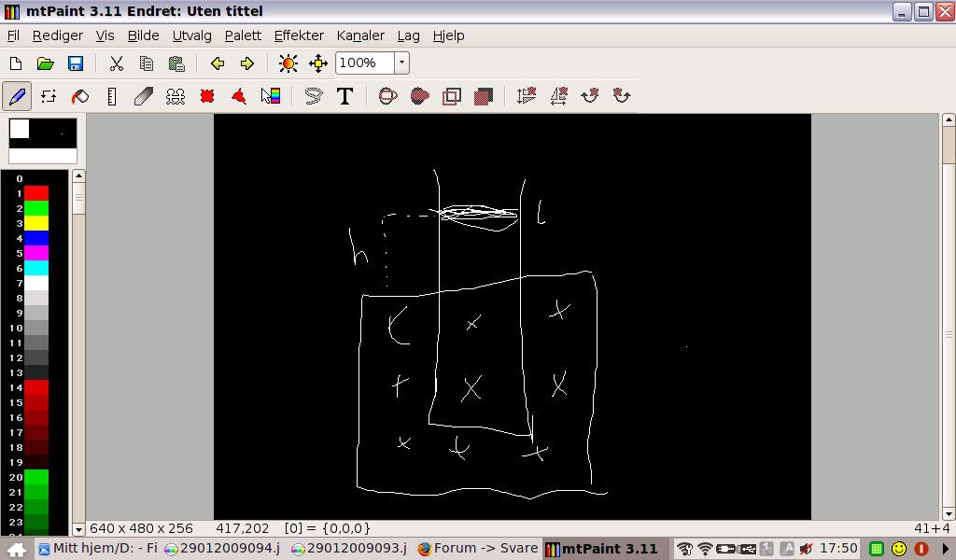Save the image with floppy disk icon
The height and width of the screenshot is (560, 956).
[x=75, y=63]
